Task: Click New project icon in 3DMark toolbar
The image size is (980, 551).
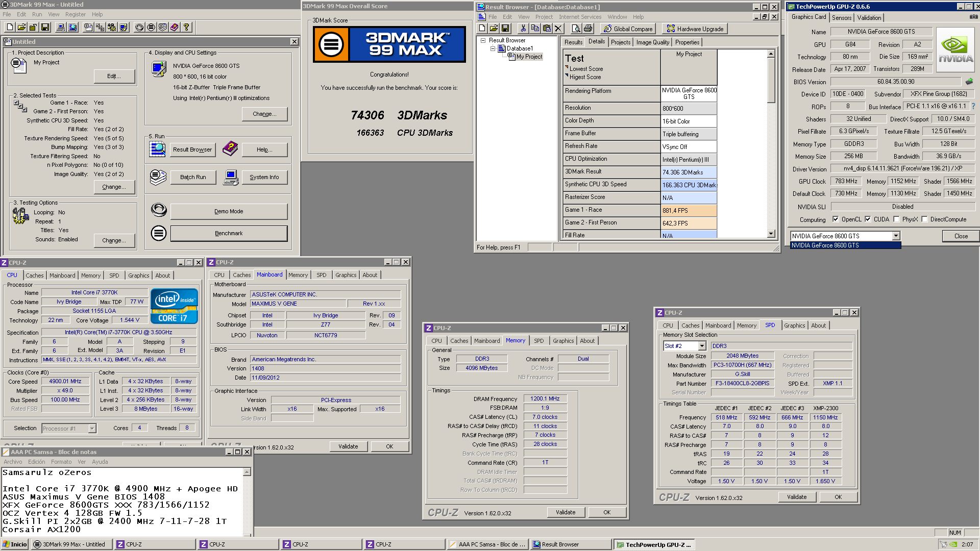Action: pyautogui.click(x=10, y=28)
